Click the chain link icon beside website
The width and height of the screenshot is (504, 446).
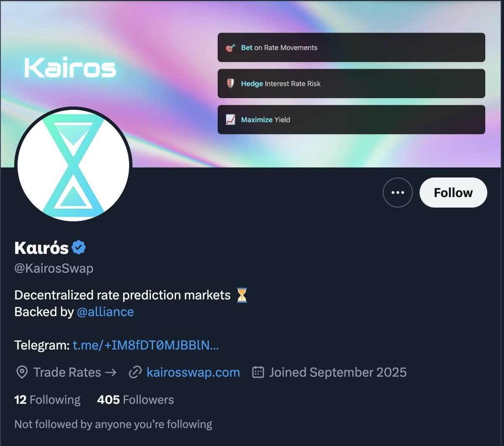135,372
